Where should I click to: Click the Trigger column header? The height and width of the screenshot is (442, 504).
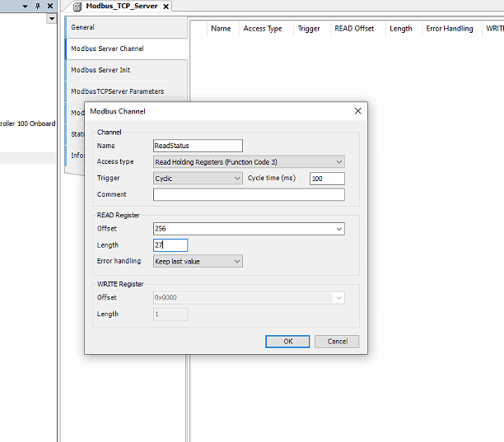coord(309,29)
